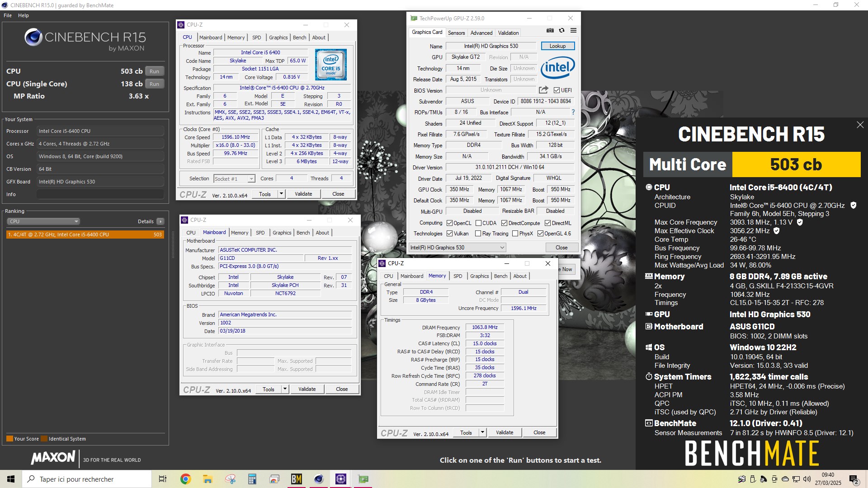Viewport: 868px width, 488px height.
Task: Take a GPU-Z screenshot with camera icon
Action: click(x=550, y=31)
